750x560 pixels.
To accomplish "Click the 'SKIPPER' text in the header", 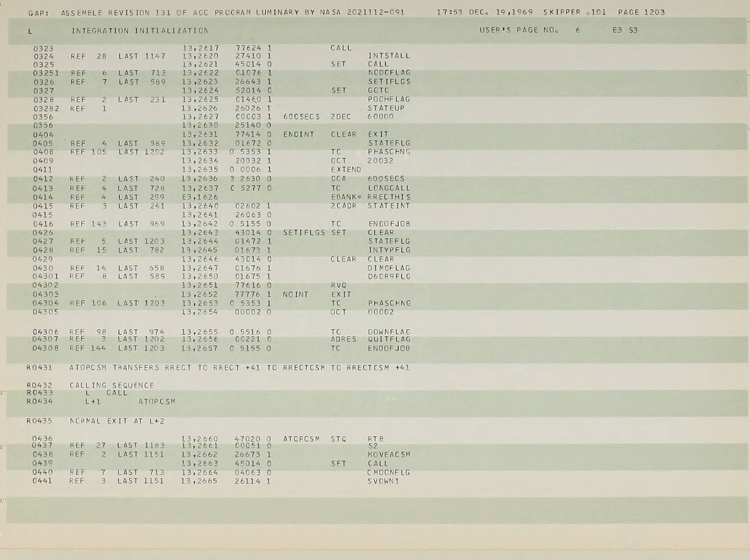I will coord(562,12).
